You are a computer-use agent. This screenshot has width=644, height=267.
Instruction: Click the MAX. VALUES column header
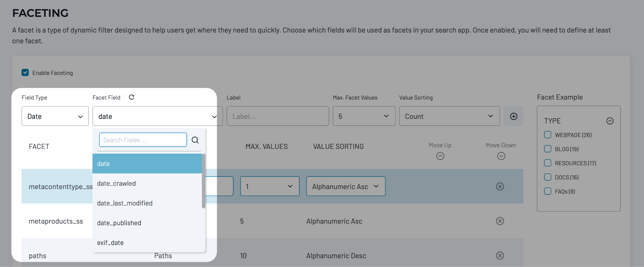(267, 146)
